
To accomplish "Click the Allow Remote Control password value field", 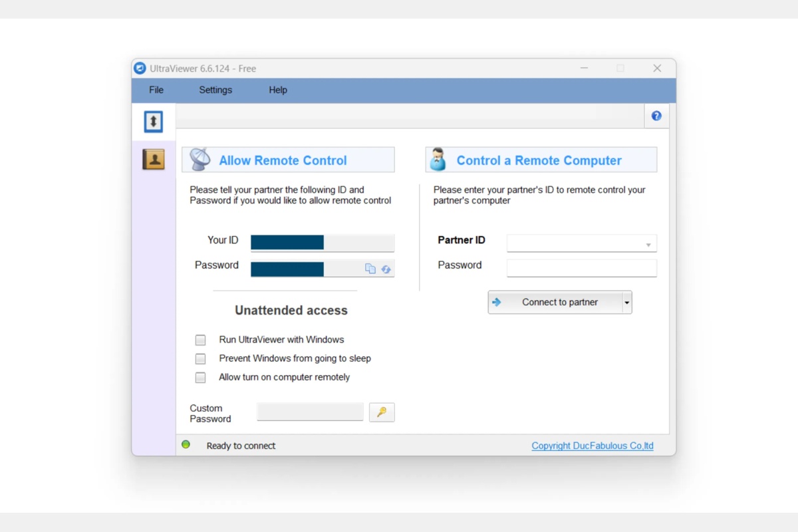I will [x=323, y=269].
